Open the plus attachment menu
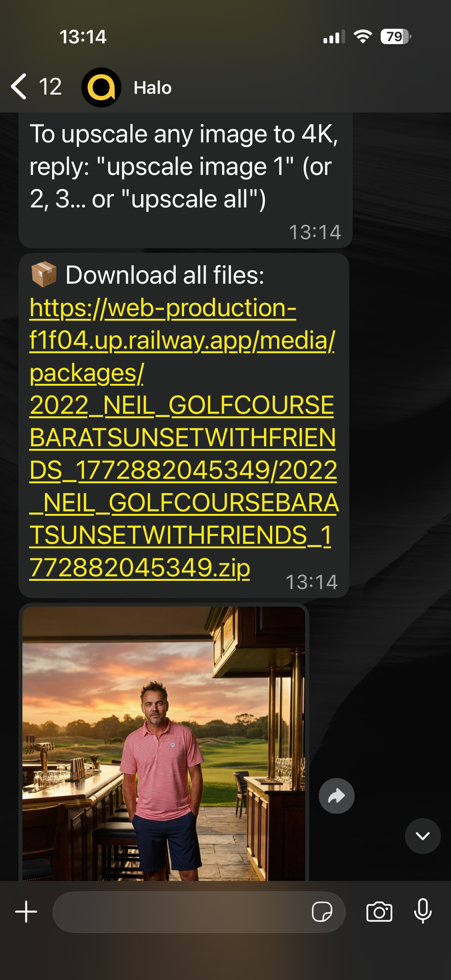This screenshot has height=980, width=451. pos(26,912)
